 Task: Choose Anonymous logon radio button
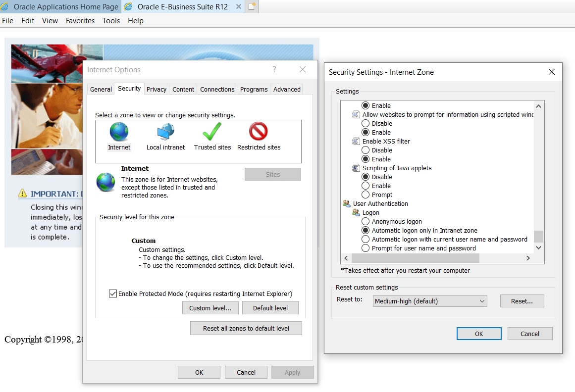coord(366,221)
